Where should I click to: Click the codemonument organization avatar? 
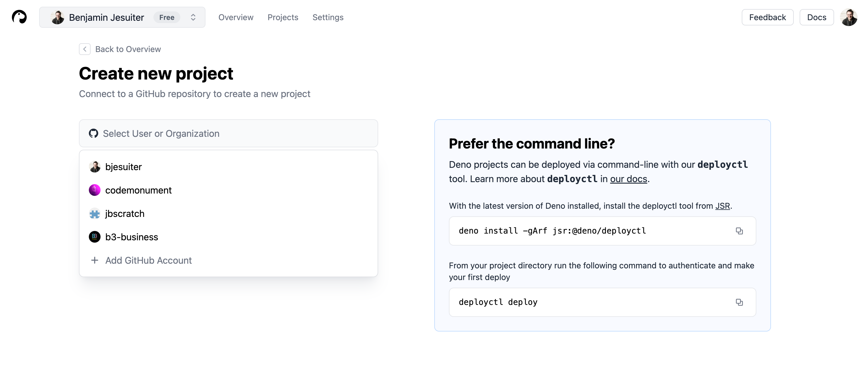tap(95, 190)
